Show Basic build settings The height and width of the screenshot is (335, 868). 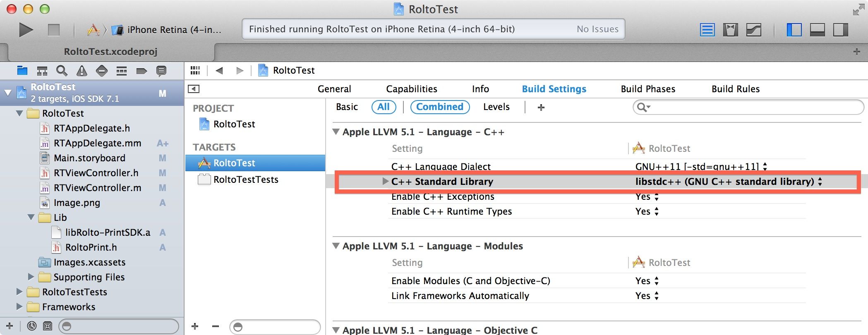pyautogui.click(x=347, y=107)
